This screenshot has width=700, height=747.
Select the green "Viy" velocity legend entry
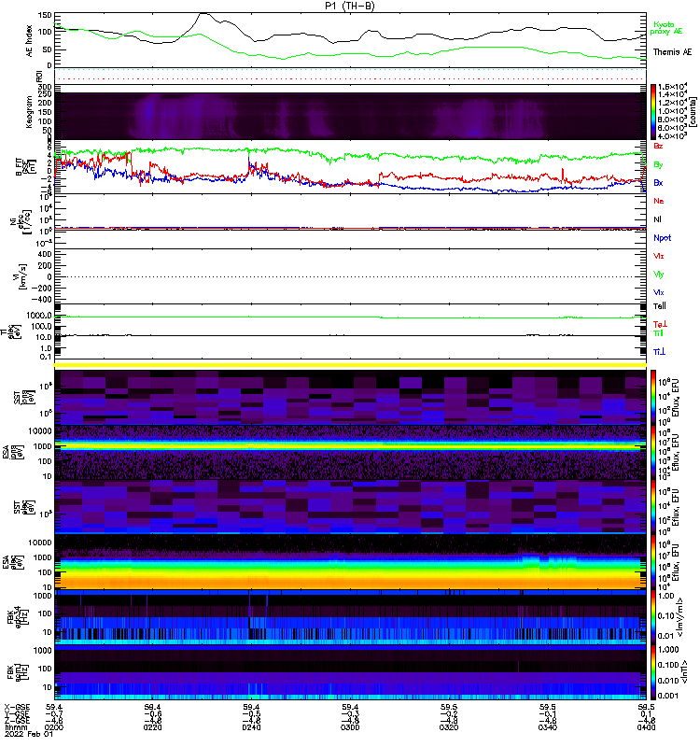(659, 275)
